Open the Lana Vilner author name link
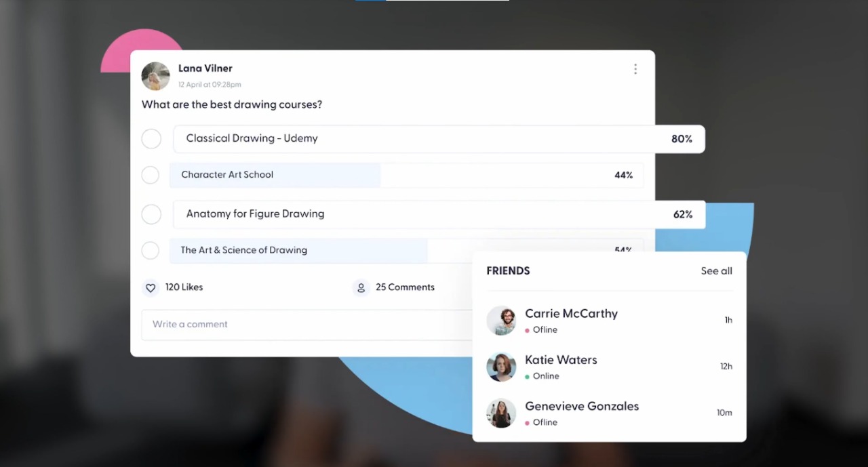The height and width of the screenshot is (467, 868). point(205,68)
